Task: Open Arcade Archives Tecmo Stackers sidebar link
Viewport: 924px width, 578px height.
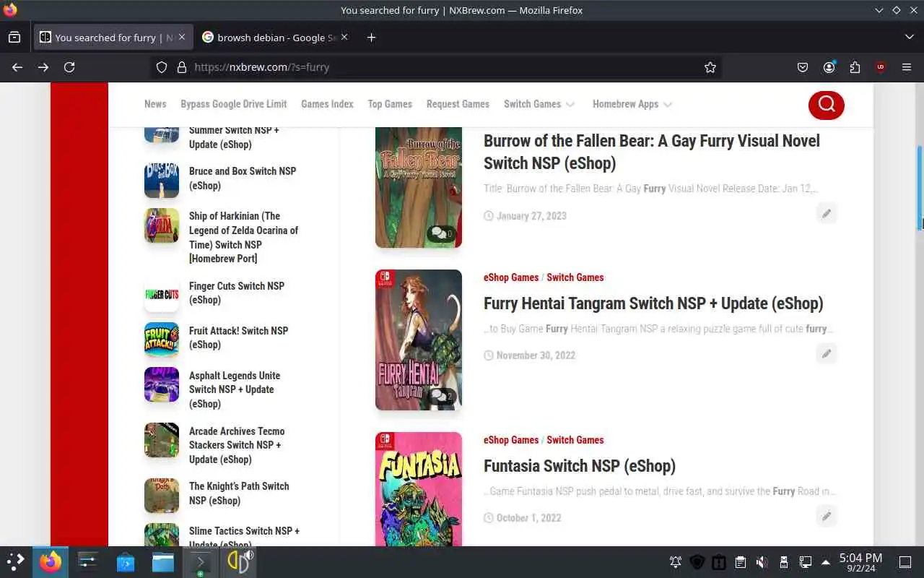Action: (237, 445)
